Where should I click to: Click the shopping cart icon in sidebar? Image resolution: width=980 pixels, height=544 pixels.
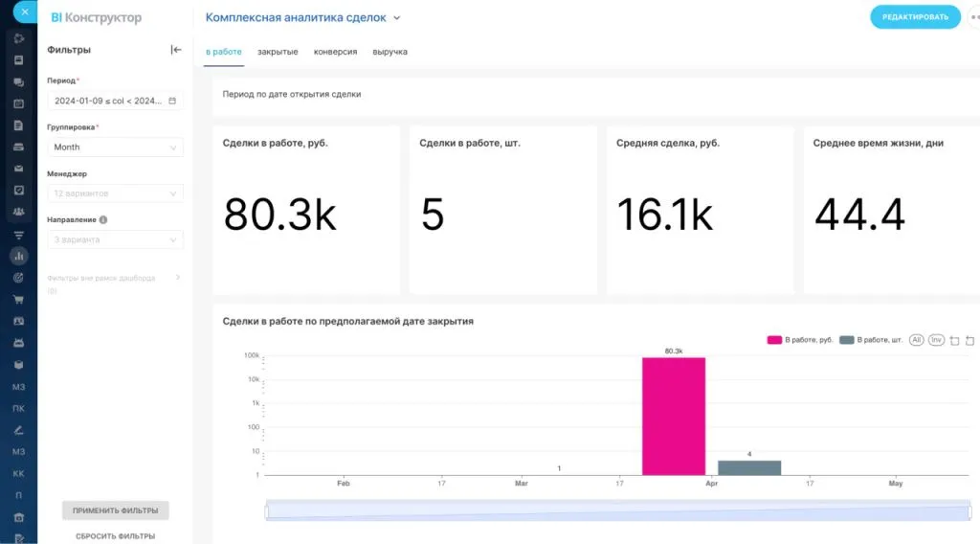coord(18,299)
